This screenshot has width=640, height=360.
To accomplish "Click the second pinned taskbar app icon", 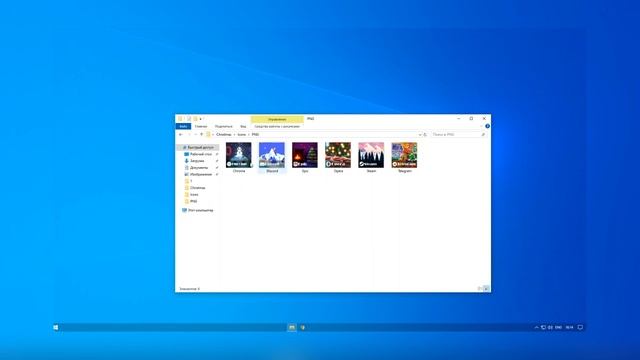I will click(x=303, y=327).
